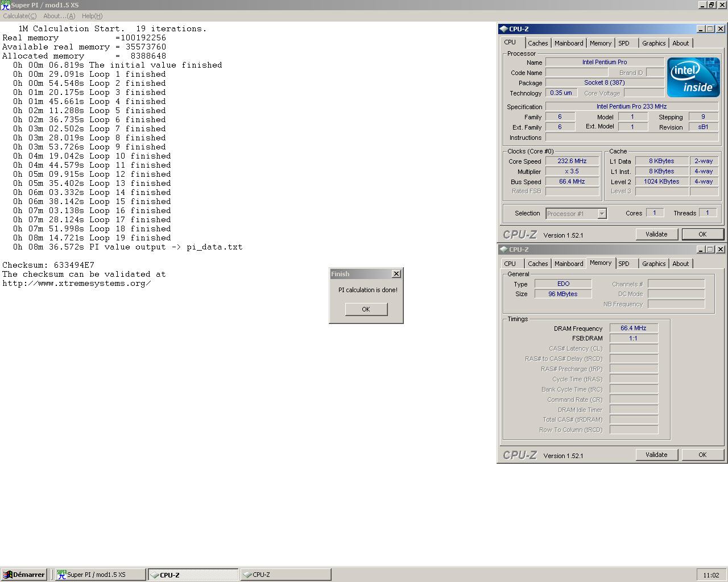The image size is (728, 582).
Task: Click the Technology value 0.35 um
Action: [561, 93]
